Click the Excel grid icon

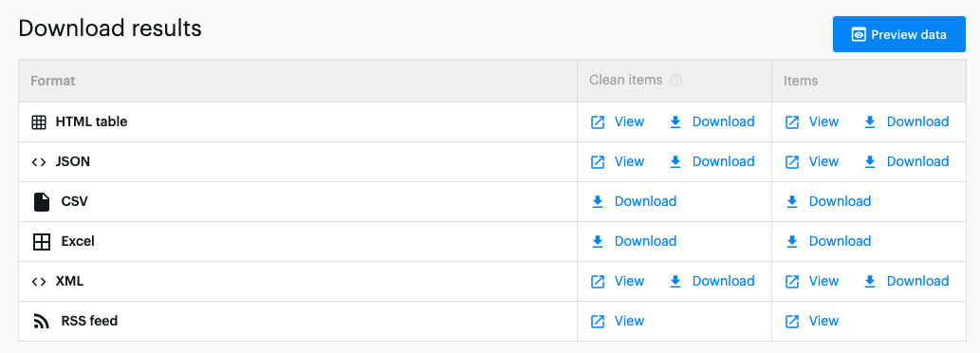(x=41, y=242)
